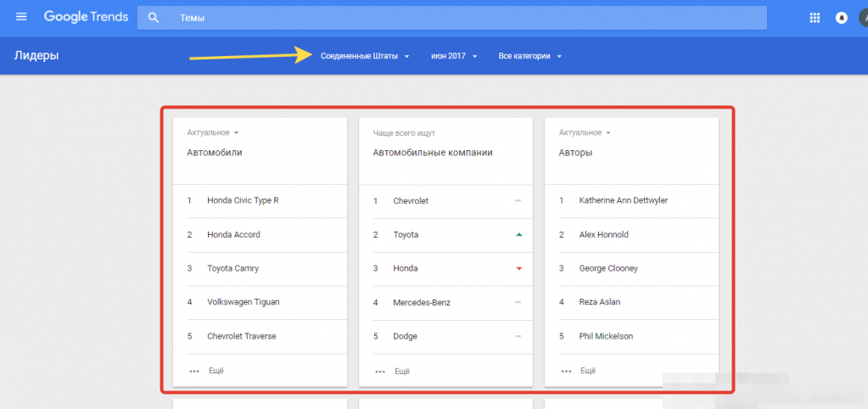Open the Автомобили card heading
The image size is (868, 409).
[x=214, y=153]
